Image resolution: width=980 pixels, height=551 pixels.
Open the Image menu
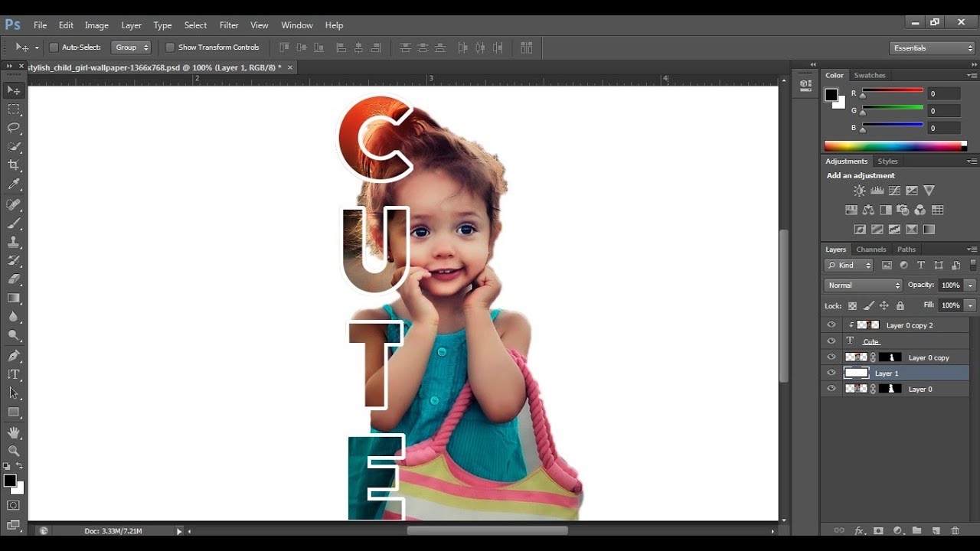[96, 25]
